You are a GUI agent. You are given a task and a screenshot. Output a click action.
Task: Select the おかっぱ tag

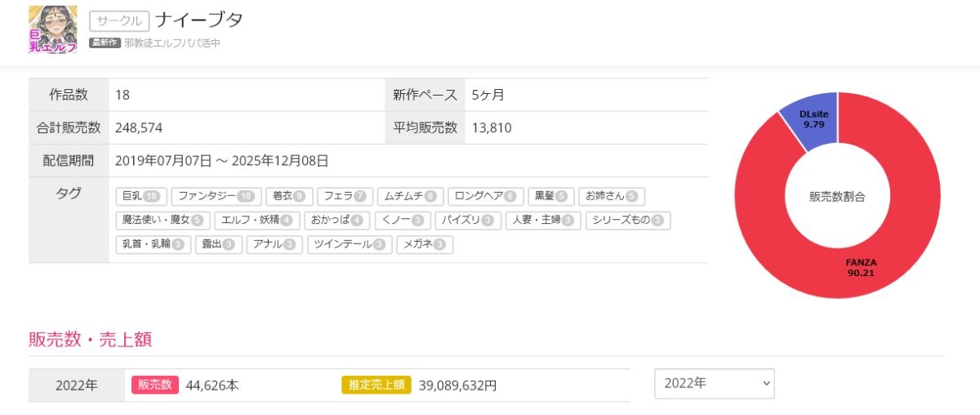pyautogui.click(x=337, y=220)
